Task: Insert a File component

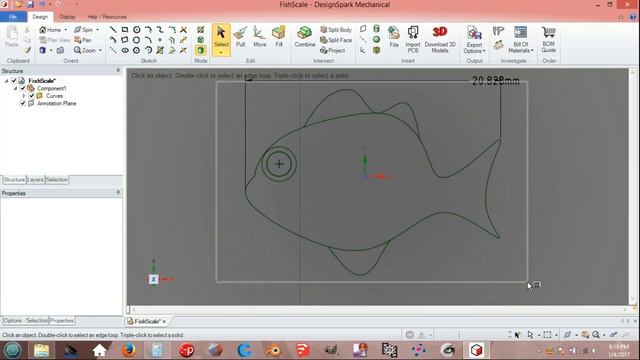Action: [394, 37]
